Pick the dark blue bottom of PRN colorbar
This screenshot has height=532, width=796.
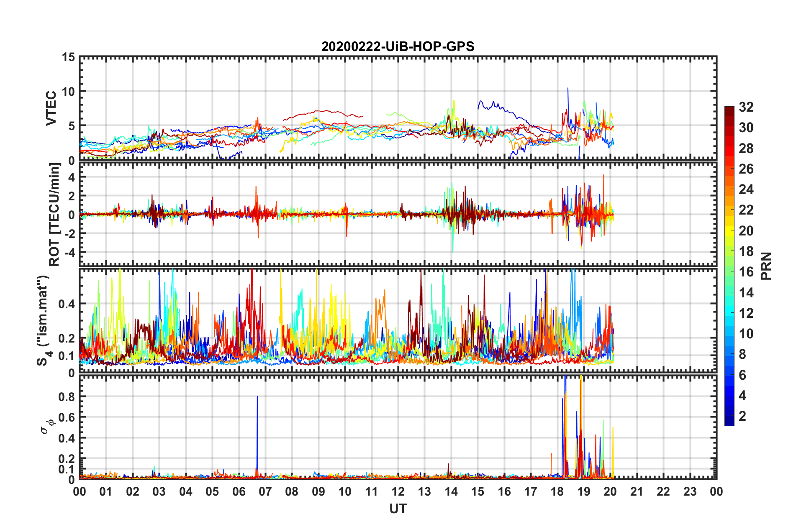click(x=729, y=422)
